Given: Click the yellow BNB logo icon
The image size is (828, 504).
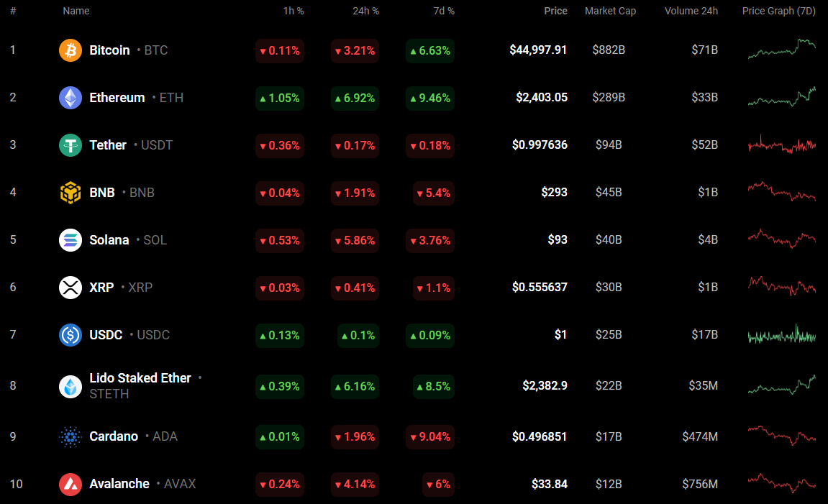Looking at the screenshot, I should pyautogui.click(x=70, y=193).
